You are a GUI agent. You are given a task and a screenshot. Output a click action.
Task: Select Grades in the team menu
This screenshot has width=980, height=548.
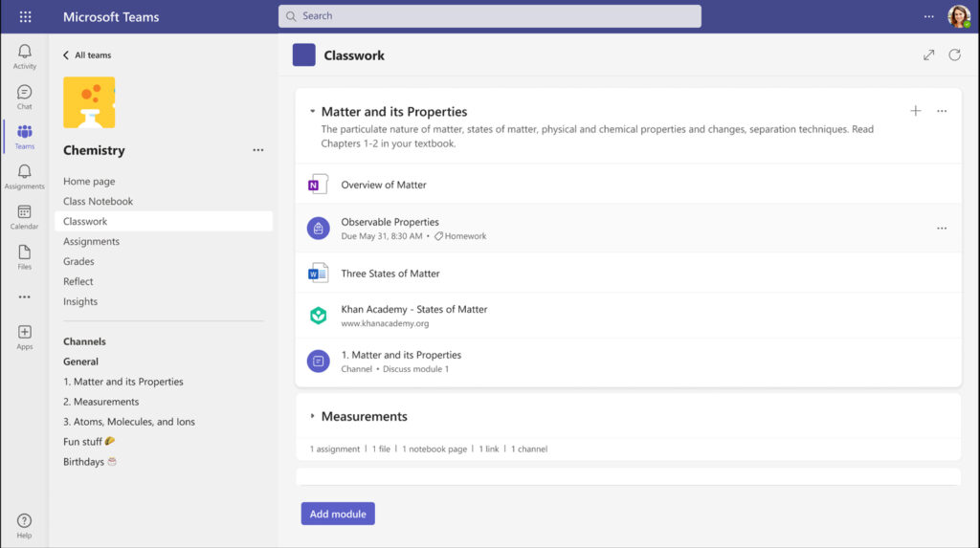tap(78, 261)
